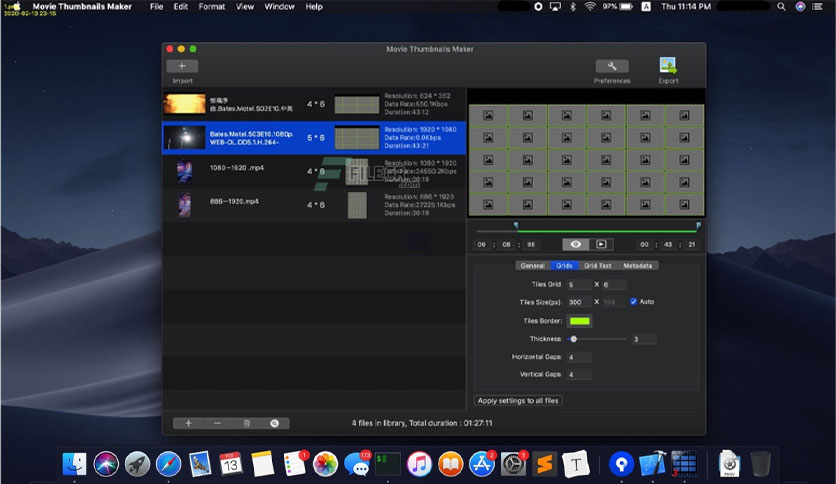The image size is (836, 484).
Task: Switch to eye preview mode
Action: tap(575, 244)
